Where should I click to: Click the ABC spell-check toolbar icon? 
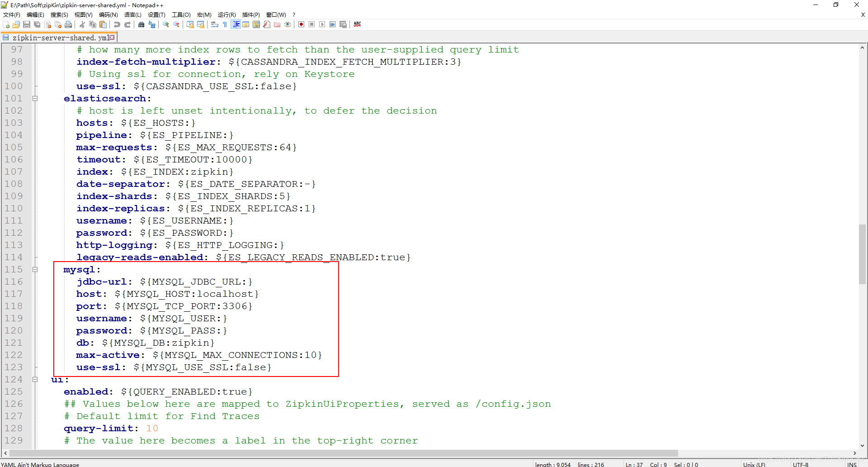(x=357, y=24)
